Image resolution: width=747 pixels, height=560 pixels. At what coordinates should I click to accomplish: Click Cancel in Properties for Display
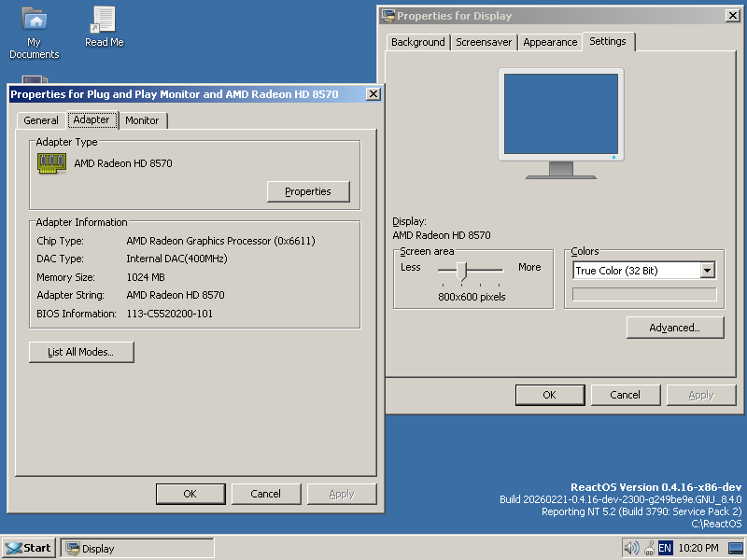[x=625, y=395]
